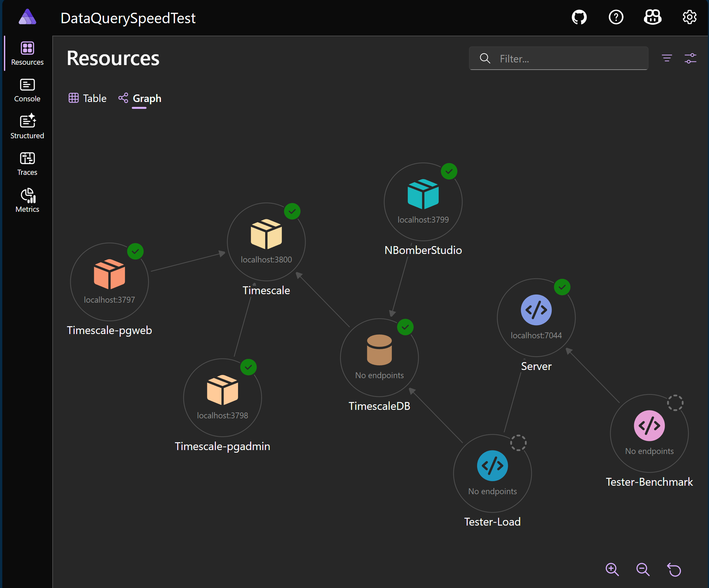
Task: Click the green check badge on Server
Action: (x=562, y=287)
